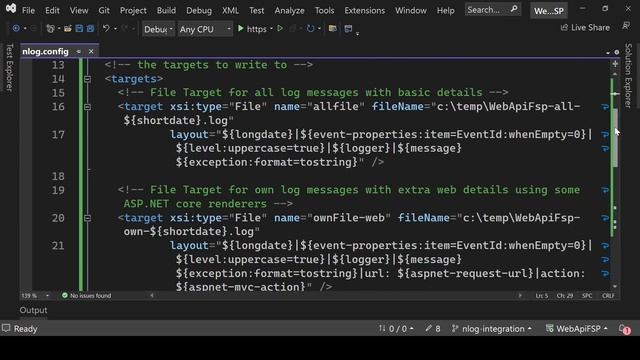This screenshot has height=360, width=640.
Task: Open the Undo history dropdown arrow
Action: 116,29
